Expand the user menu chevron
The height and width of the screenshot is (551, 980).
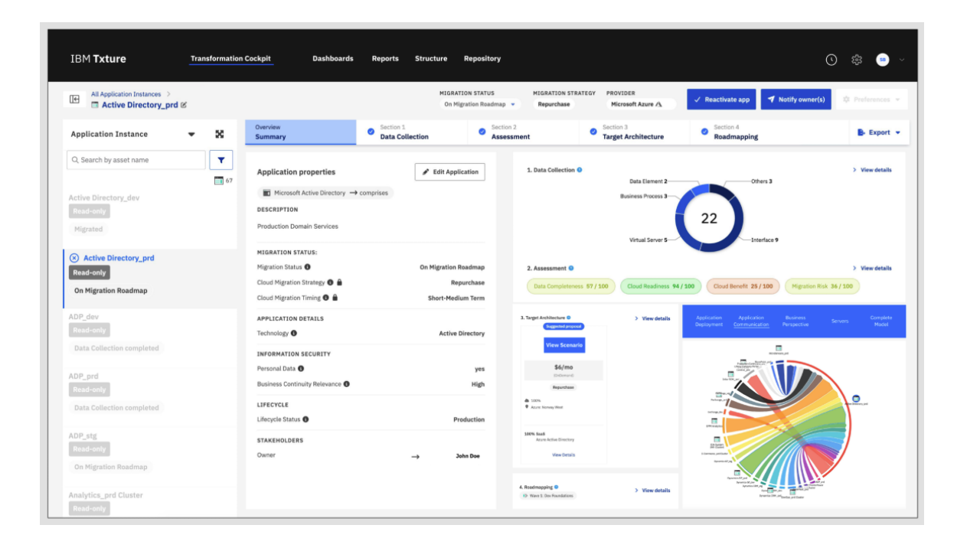point(901,60)
